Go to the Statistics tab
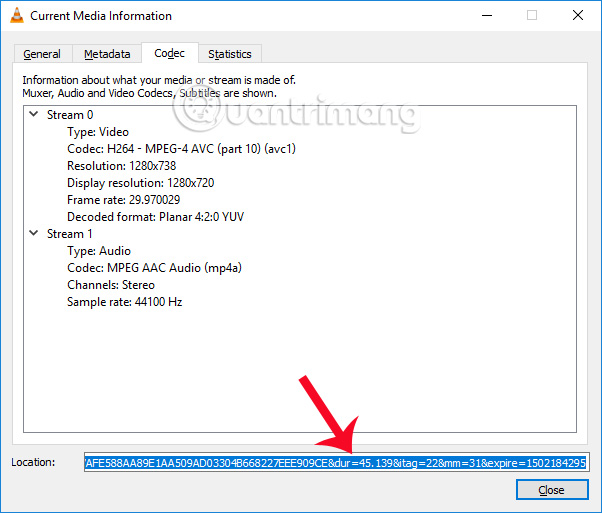The image size is (602, 513). coord(230,54)
